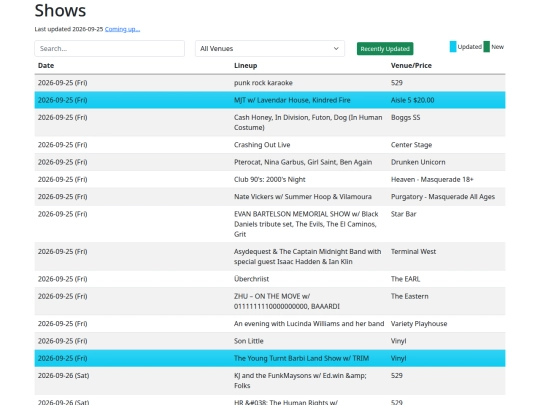Open the Coming up... link
This screenshot has height=405, width=540.
point(122,29)
